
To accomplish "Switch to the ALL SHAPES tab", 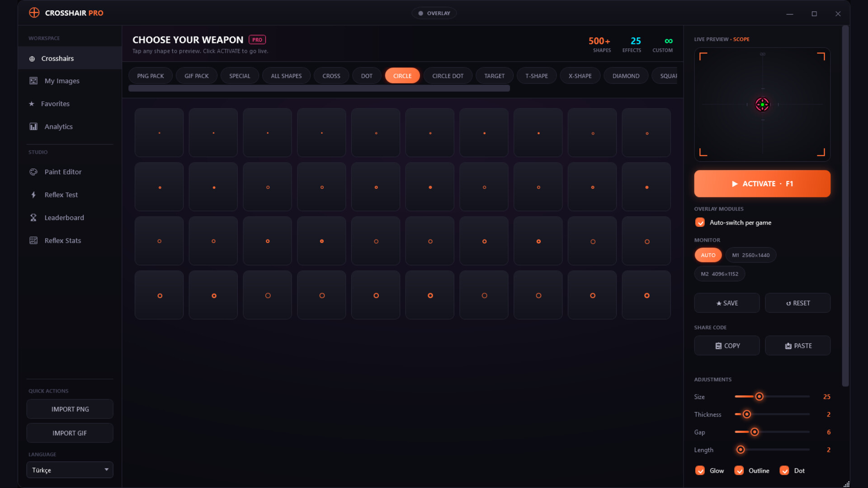I will coord(286,76).
